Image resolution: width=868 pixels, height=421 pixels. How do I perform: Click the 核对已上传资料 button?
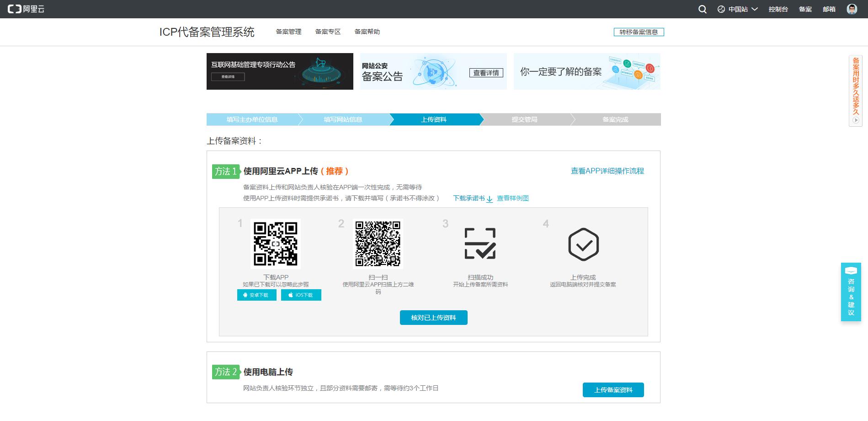(433, 317)
